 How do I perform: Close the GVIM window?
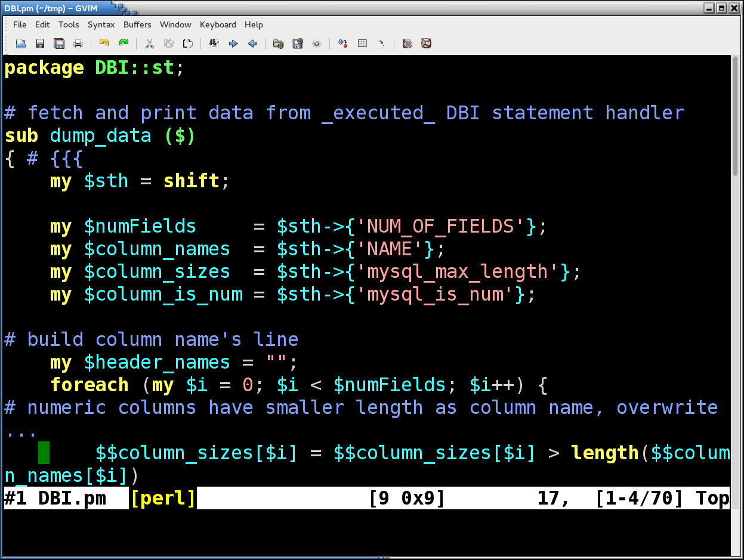pyautogui.click(x=734, y=8)
